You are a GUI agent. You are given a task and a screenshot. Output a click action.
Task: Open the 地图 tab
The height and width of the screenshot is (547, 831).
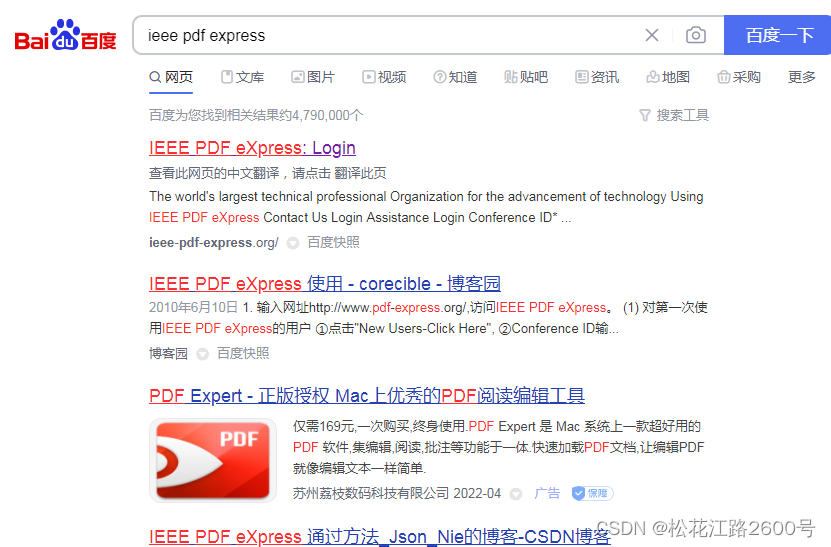(668, 77)
